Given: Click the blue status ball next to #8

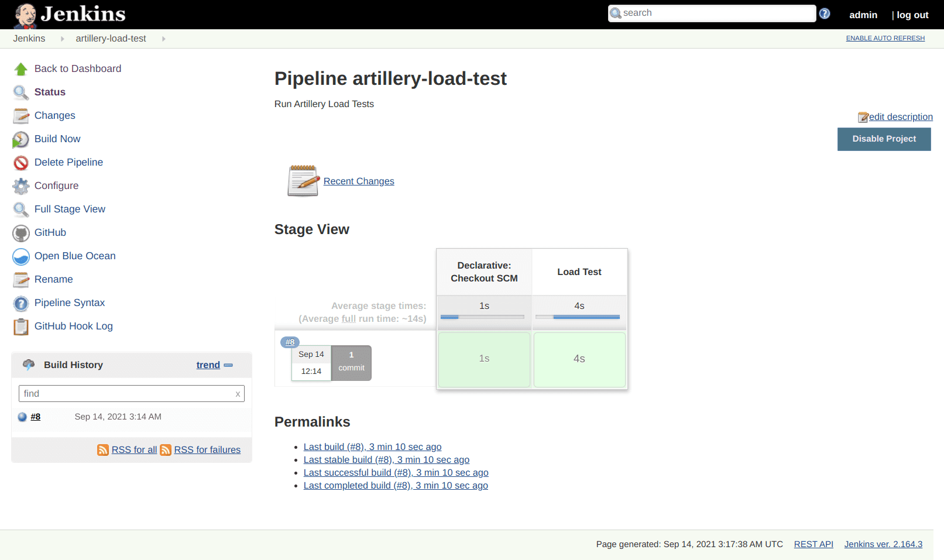Looking at the screenshot, I should click(x=22, y=417).
